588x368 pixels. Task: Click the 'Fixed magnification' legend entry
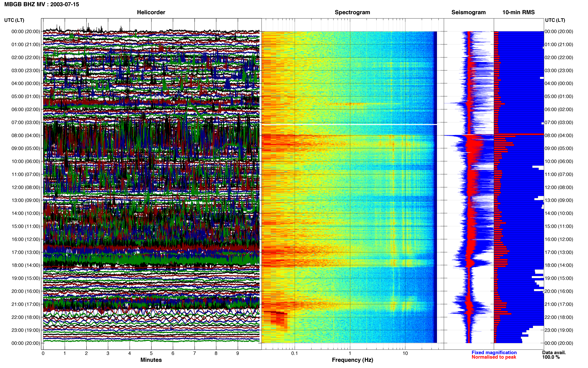pos(494,352)
